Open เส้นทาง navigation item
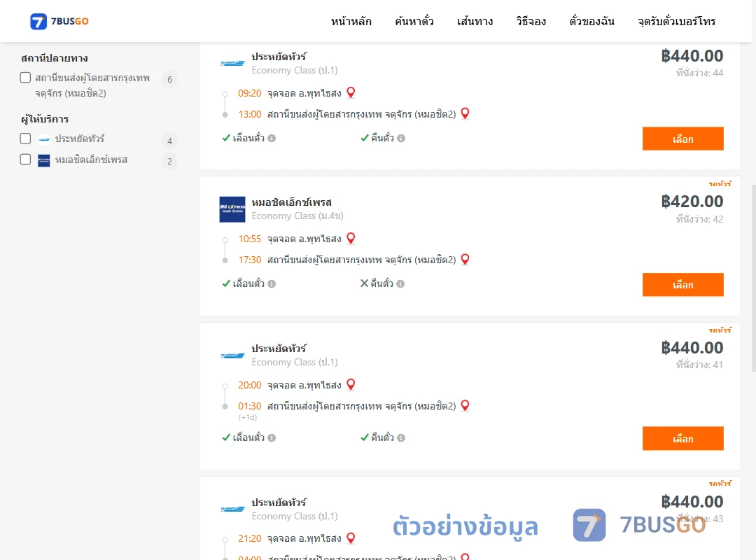The width and height of the screenshot is (756, 560). pos(475,21)
